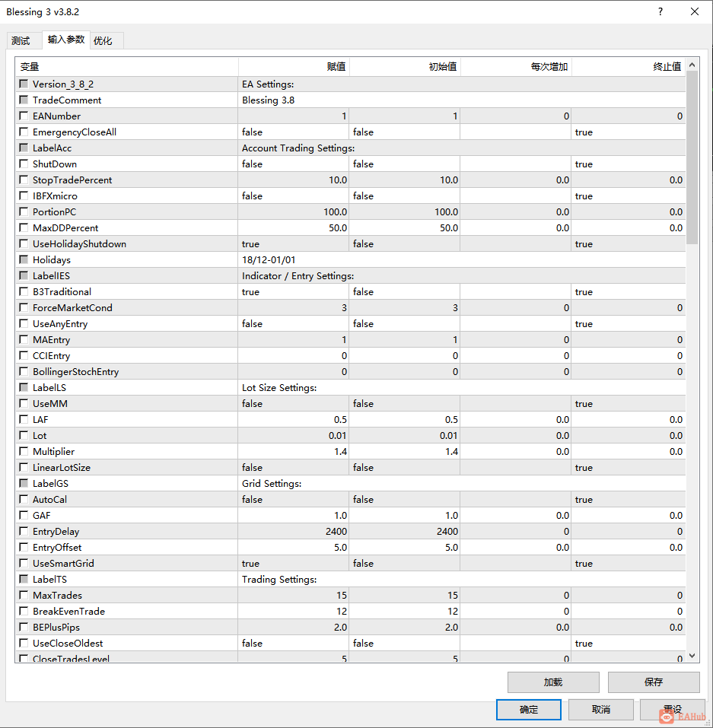Click the BreakEvenTrade 赋值 value 12

click(342, 612)
